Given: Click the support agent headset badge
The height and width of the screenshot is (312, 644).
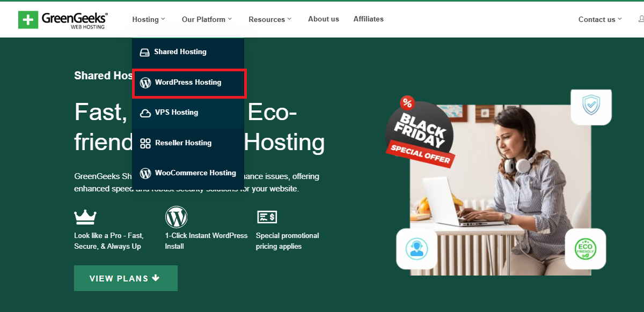Looking at the screenshot, I should [x=416, y=249].
